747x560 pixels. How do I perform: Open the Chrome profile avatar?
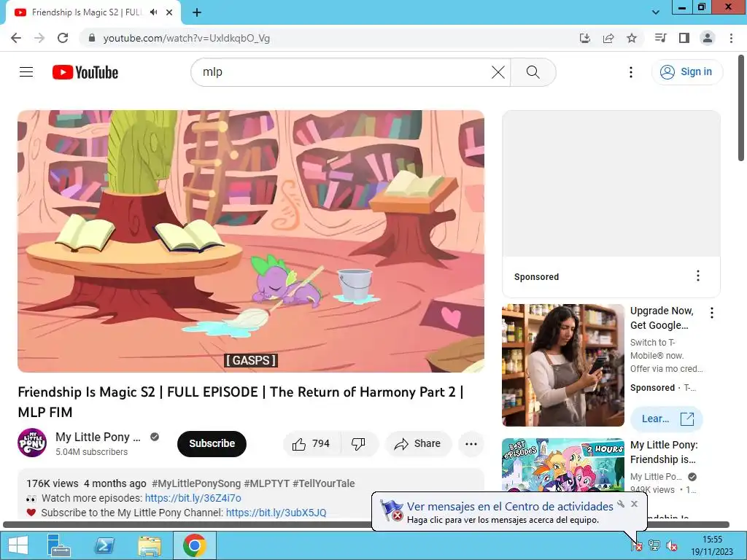point(708,38)
